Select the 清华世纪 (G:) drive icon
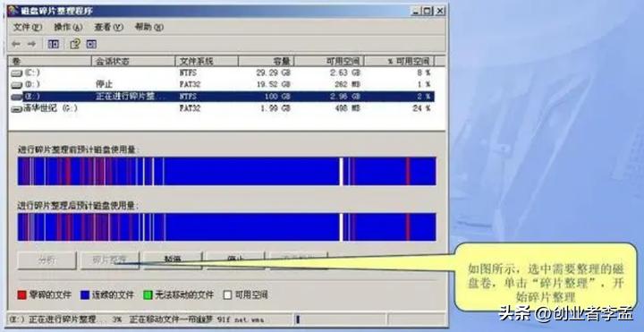The image size is (644, 332). (x=16, y=109)
